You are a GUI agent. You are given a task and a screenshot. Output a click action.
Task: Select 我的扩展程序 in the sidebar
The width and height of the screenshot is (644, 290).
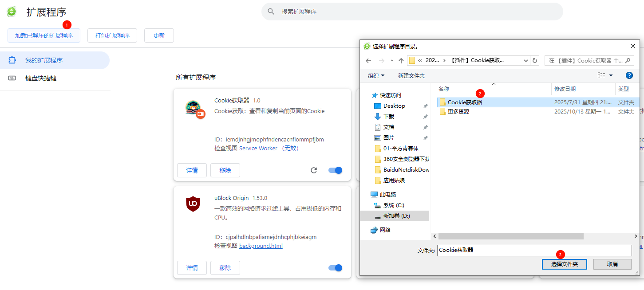[43, 60]
